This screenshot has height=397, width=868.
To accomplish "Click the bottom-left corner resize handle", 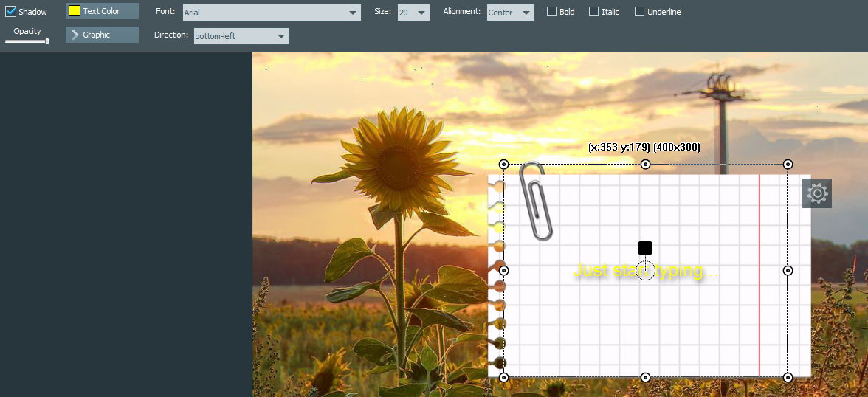I will tap(504, 377).
